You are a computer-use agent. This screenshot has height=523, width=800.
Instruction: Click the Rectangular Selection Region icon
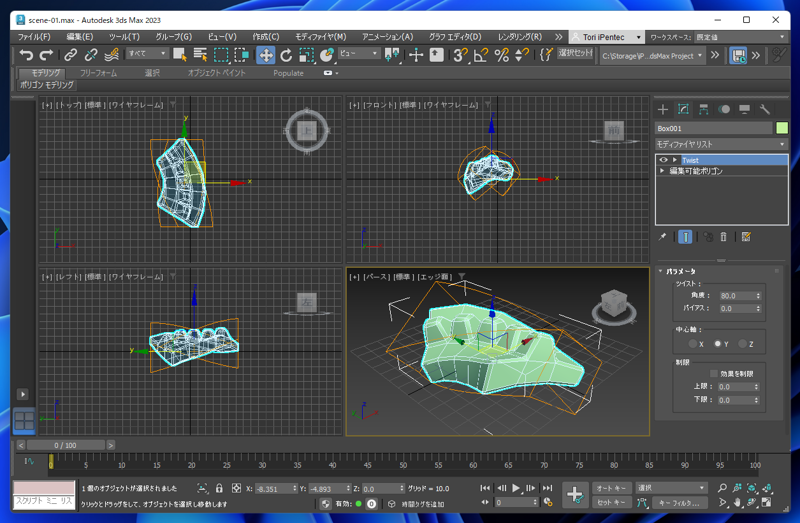click(x=221, y=55)
